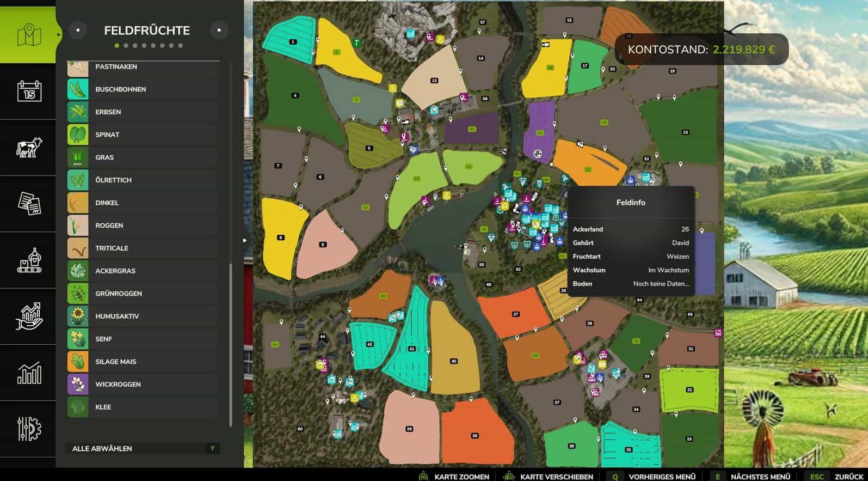Image resolution: width=868 pixels, height=481 pixels.
Task: Open the production chains icon
Action: [28, 260]
